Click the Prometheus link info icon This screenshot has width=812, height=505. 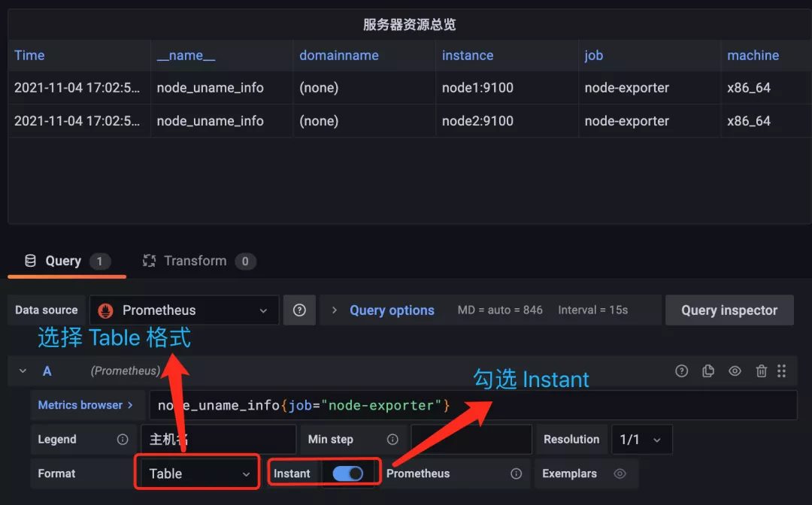[x=517, y=473]
